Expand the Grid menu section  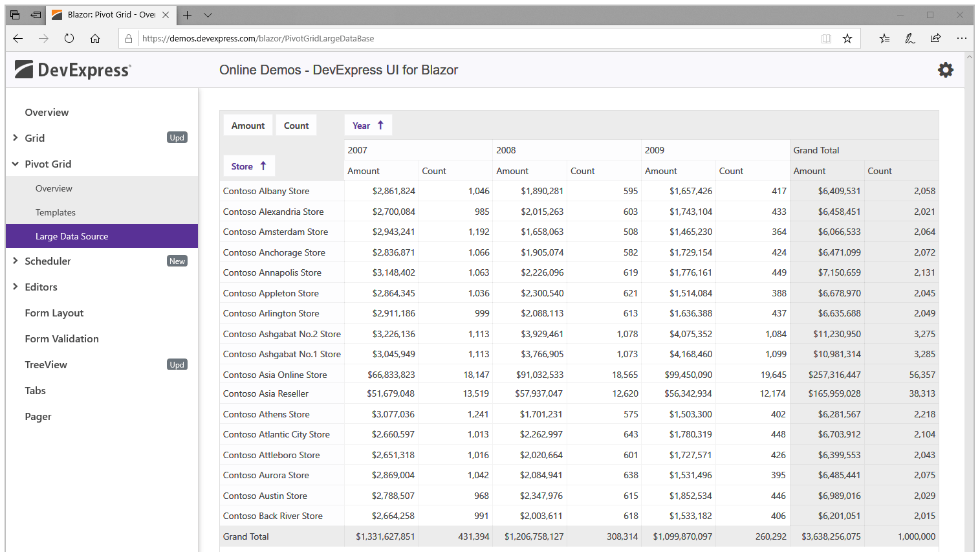[x=16, y=138]
